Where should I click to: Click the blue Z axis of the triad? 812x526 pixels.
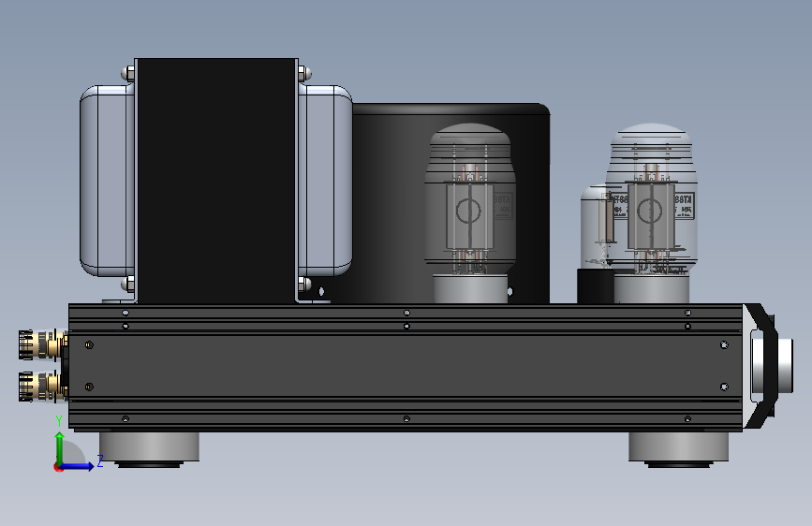[79, 466]
